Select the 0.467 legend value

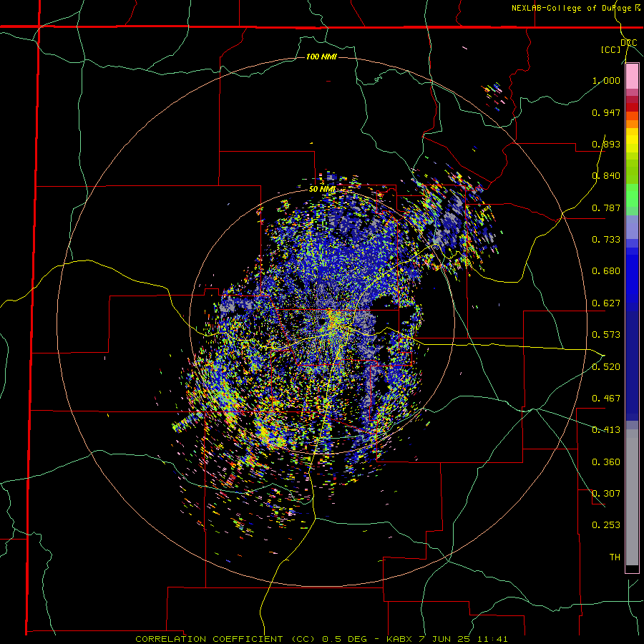coord(606,399)
